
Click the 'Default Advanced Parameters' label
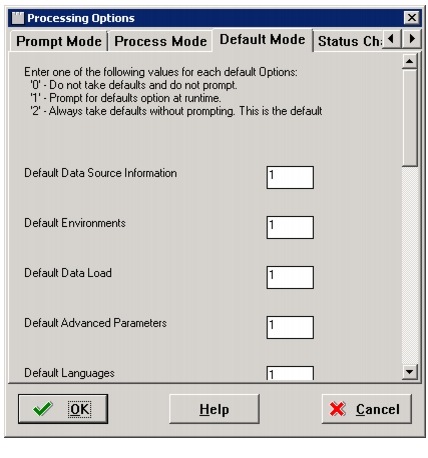96,323
